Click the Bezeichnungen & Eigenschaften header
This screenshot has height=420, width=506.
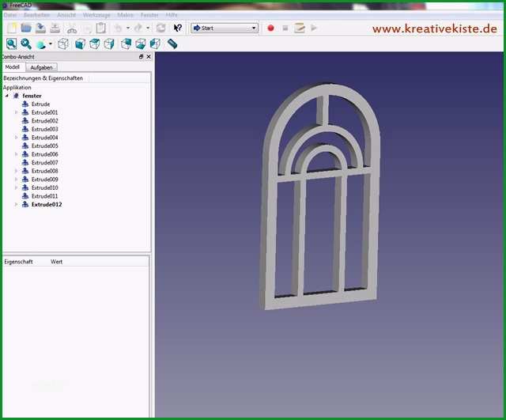pyautogui.click(x=43, y=78)
